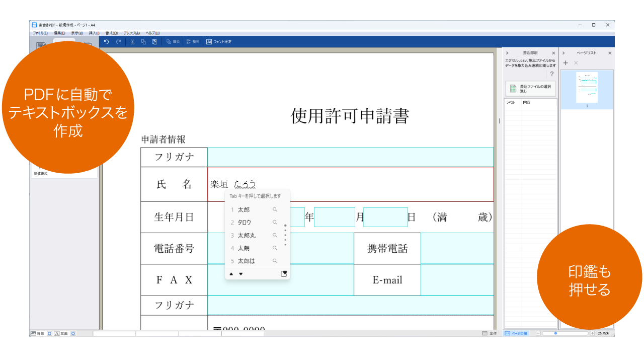This screenshot has height=357, width=644.
Task: Add a new page with the plus button
Action: [565, 62]
